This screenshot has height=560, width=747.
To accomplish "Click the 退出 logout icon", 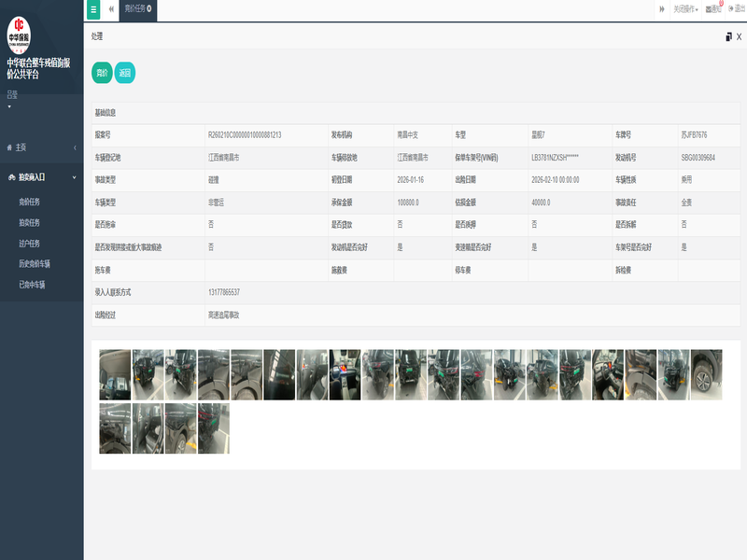I will coord(737,9).
